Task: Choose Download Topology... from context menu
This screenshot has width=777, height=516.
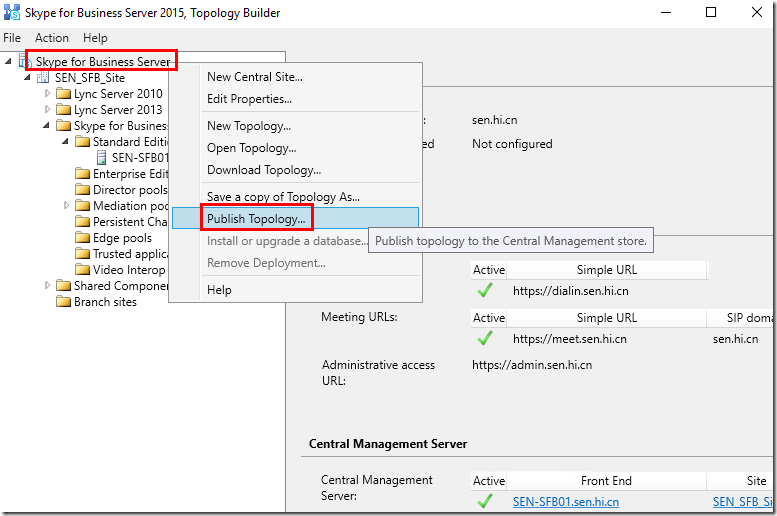Action: (x=296, y=170)
